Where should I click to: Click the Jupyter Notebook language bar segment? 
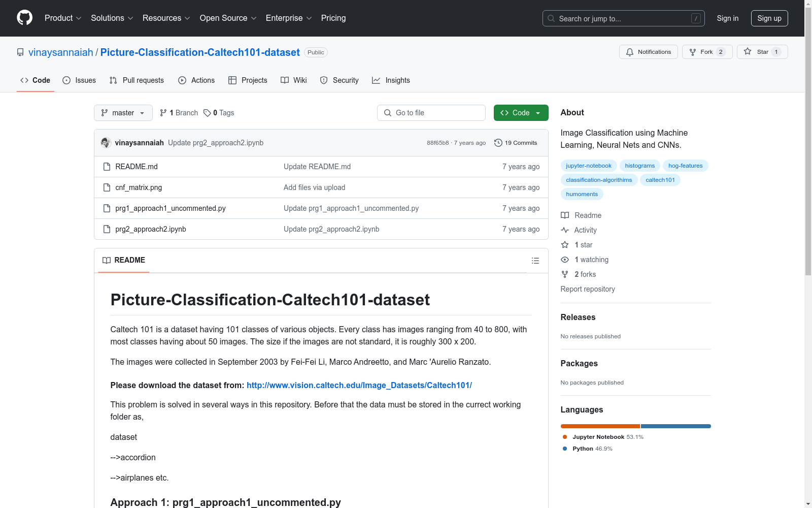(600, 426)
